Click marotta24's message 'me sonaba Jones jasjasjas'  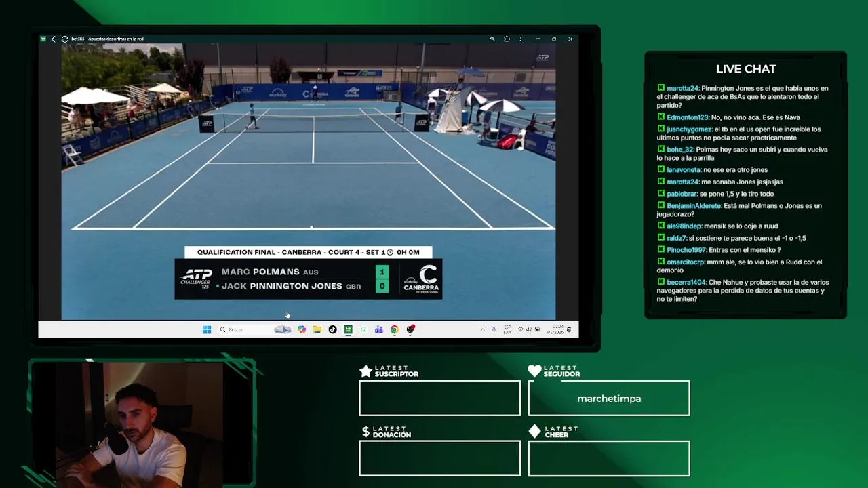(x=743, y=182)
